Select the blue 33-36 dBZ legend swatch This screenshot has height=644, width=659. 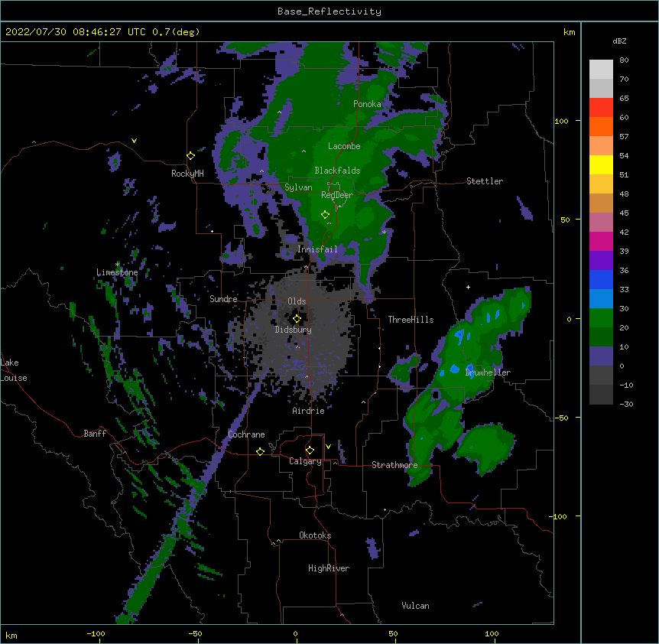click(601, 279)
